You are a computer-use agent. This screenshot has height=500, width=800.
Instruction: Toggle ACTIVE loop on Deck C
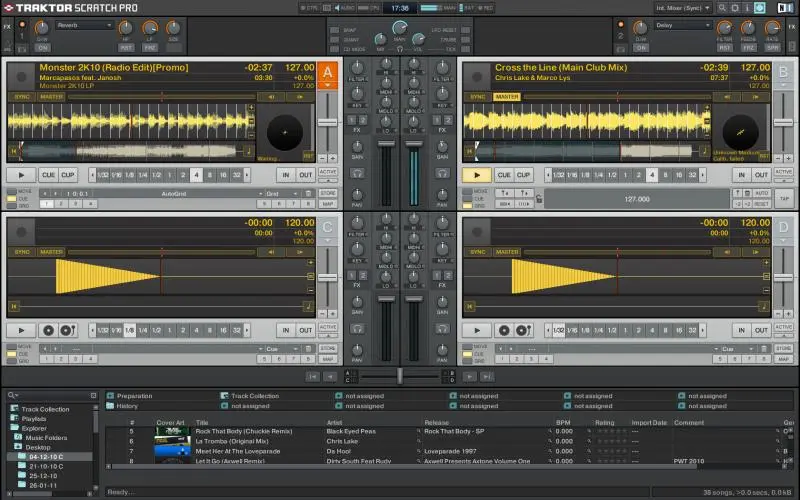click(x=327, y=326)
